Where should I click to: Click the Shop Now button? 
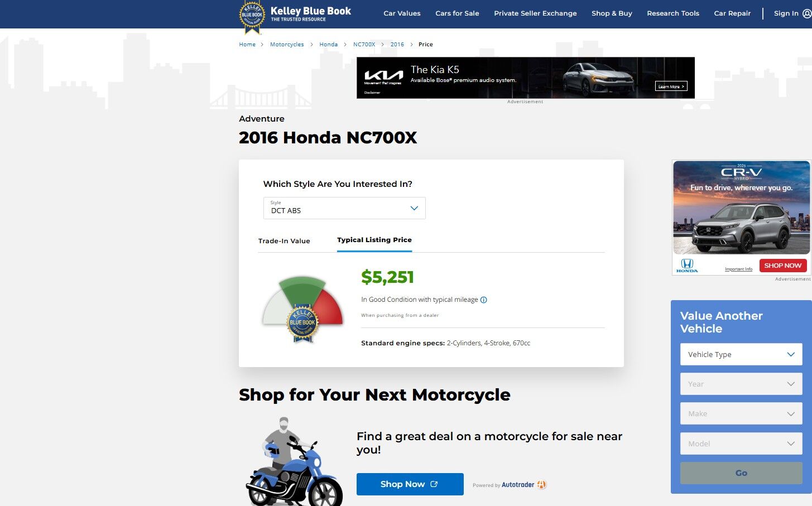tap(410, 484)
